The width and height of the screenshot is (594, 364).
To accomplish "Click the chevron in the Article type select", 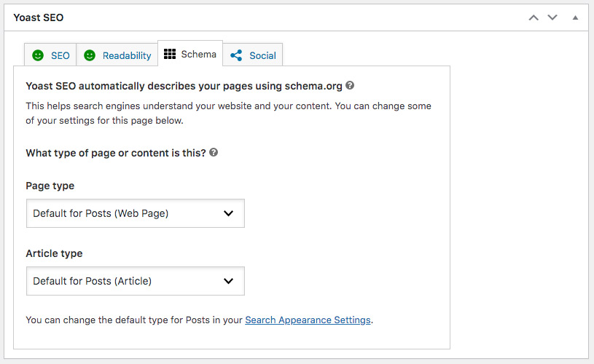I will (228, 281).
